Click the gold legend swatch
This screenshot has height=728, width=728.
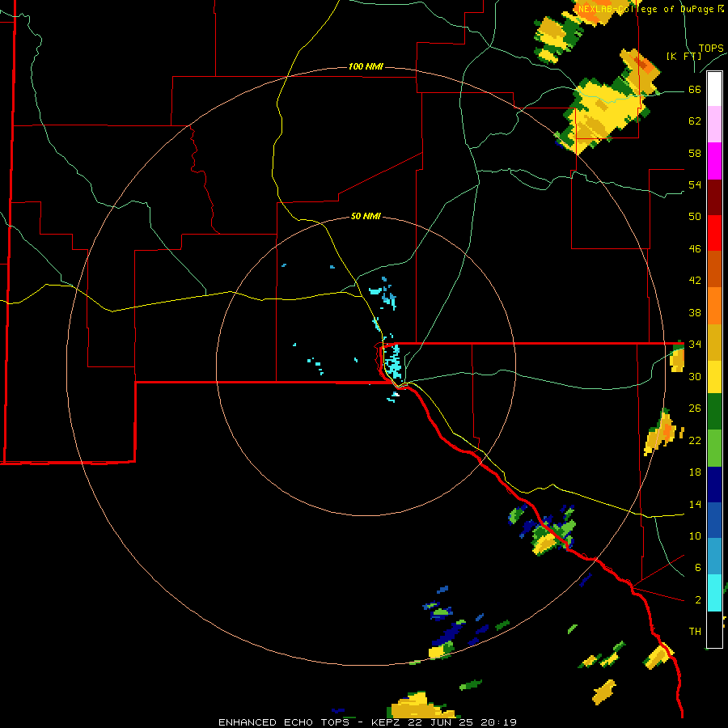(x=714, y=342)
